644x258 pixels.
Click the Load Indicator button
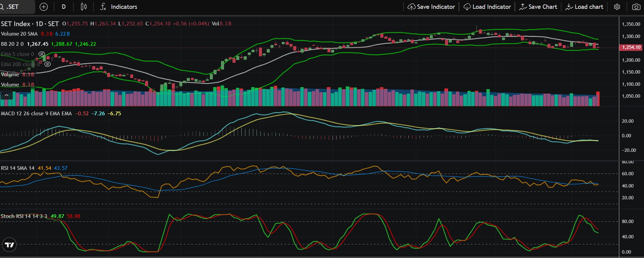pos(487,7)
